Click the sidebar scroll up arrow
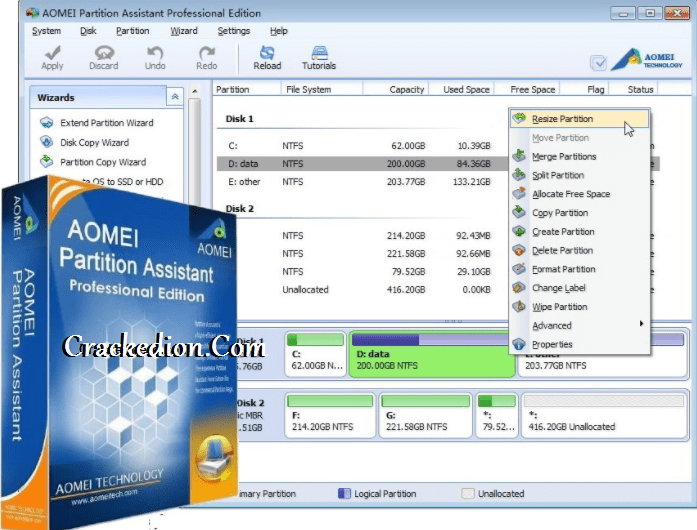The width and height of the screenshot is (697, 530). coord(195,91)
